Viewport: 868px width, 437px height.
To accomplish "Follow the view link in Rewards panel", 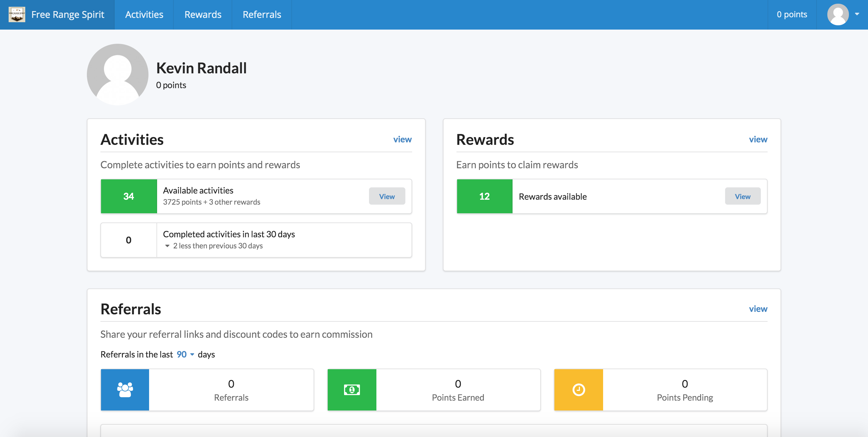I will [x=758, y=139].
